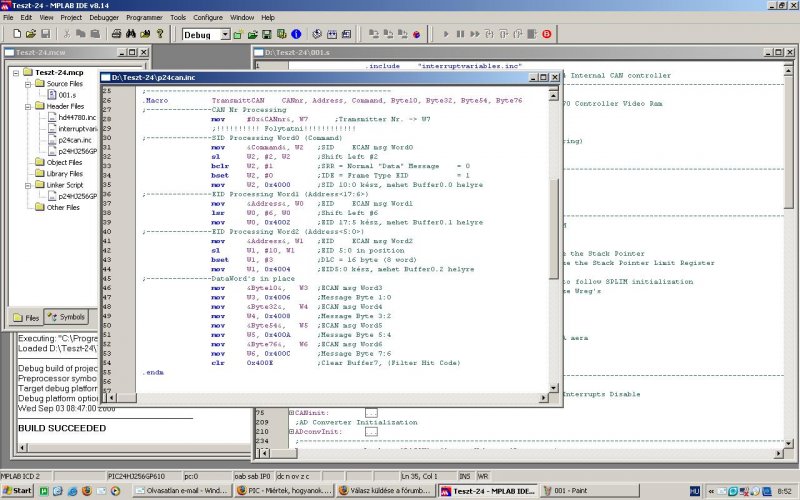Click the HU language indicator in tray
The height and width of the screenshot is (500, 800).
pyautogui.click(x=694, y=491)
